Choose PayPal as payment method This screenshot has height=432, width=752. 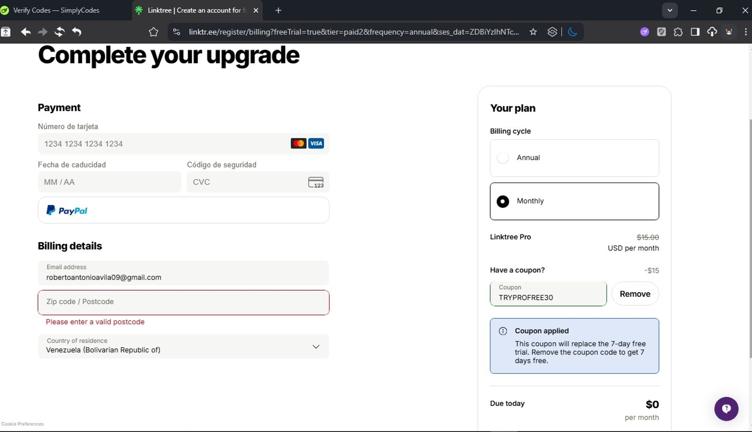[x=184, y=210]
